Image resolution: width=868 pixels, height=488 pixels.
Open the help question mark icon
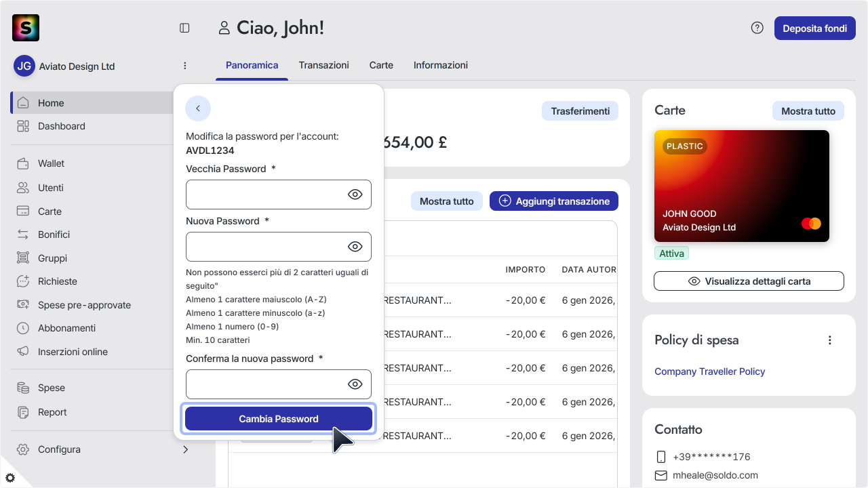coord(757,28)
